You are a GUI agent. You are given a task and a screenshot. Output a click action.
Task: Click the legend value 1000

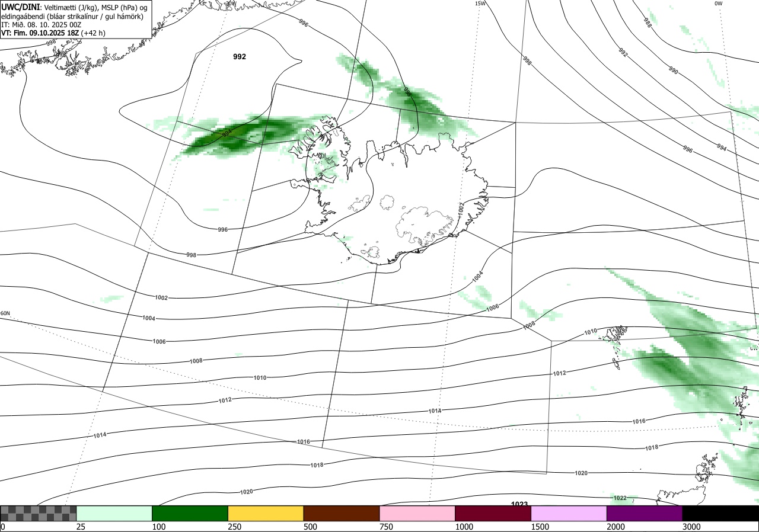coord(465,527)
